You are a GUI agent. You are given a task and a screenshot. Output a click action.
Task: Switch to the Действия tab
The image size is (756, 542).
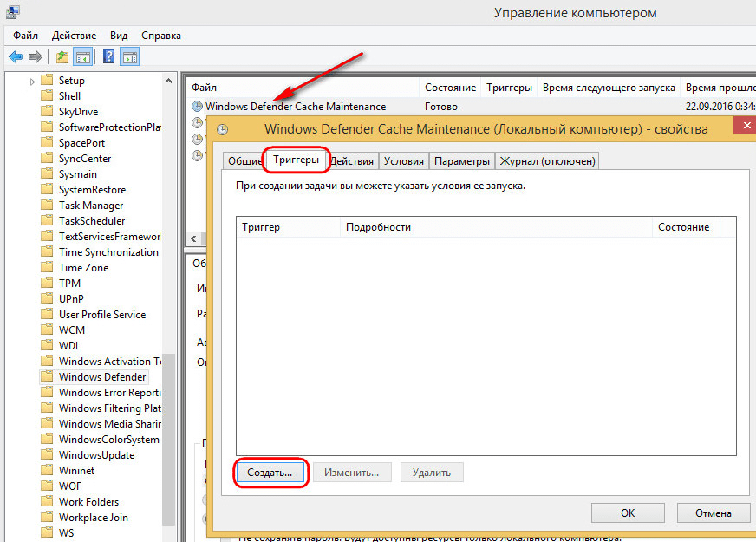tap(352, 161)
